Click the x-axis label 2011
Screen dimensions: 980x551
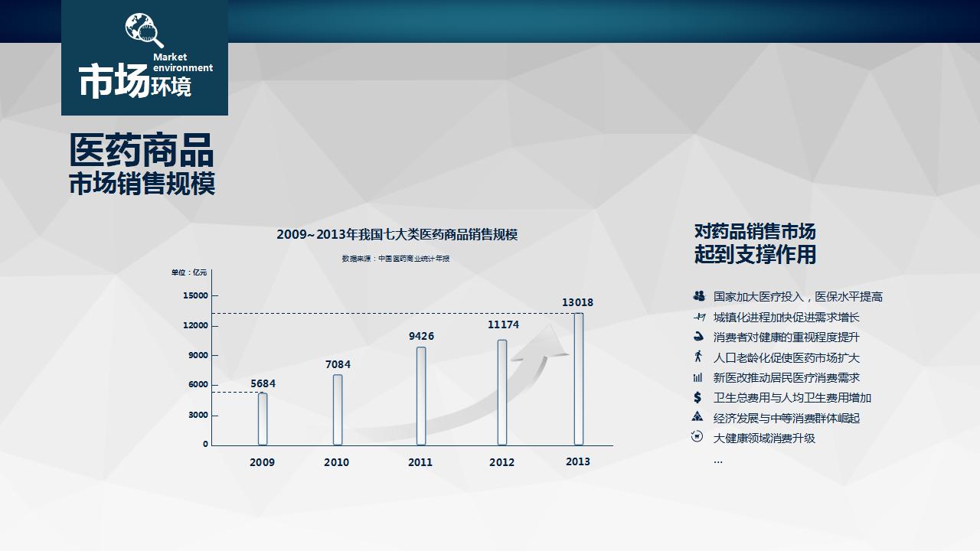pos(420,462)
